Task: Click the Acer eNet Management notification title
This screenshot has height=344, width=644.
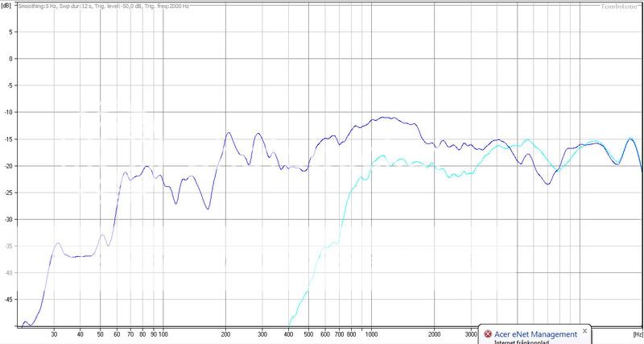Action: (535, 334)
